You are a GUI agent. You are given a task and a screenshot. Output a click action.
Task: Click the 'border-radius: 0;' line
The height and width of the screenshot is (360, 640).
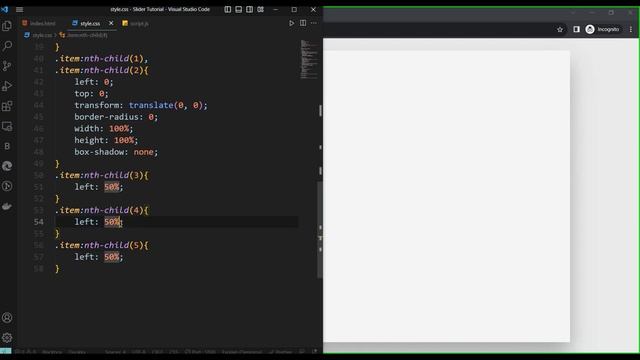[x=116, y=117]
